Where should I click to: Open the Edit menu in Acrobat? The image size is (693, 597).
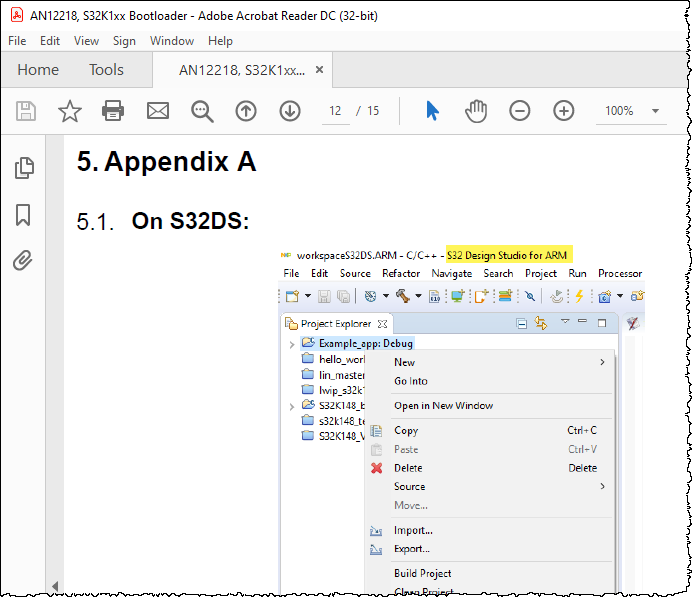50,41
